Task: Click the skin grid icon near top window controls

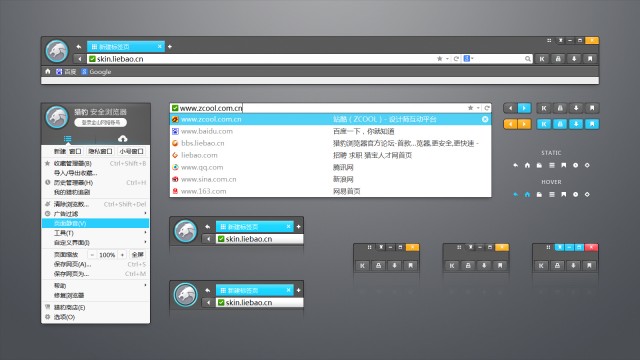Action: click(549, 40)
